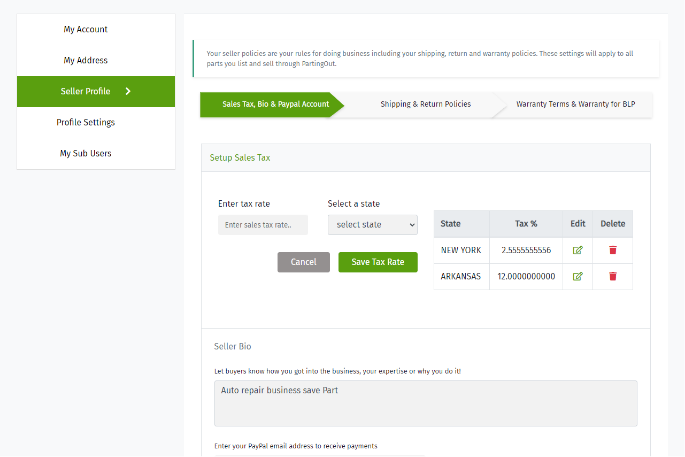This screenshot has height=457, width=685.
Task: Navigate to My Sub Users
Action: [86, 153]
